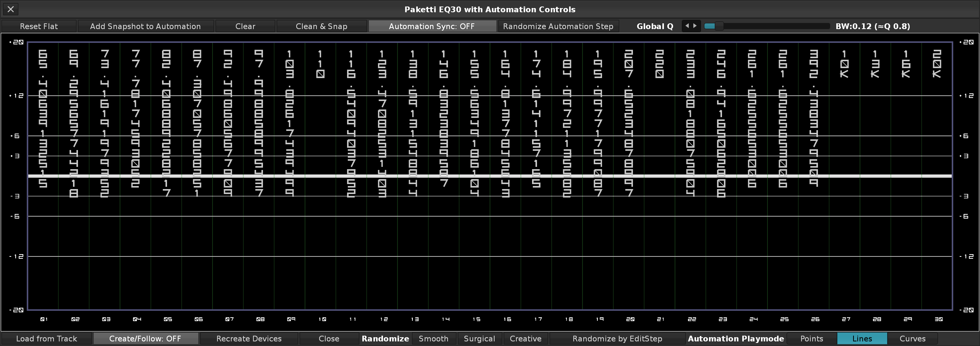
Task: Click the 220 frequency label of band 21
Action: click(x=660, y=64)
